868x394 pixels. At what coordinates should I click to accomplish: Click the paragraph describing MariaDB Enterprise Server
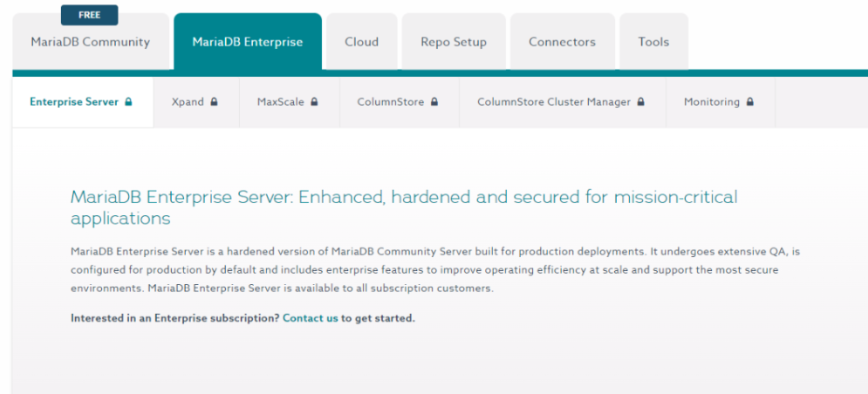coord(435,270)
